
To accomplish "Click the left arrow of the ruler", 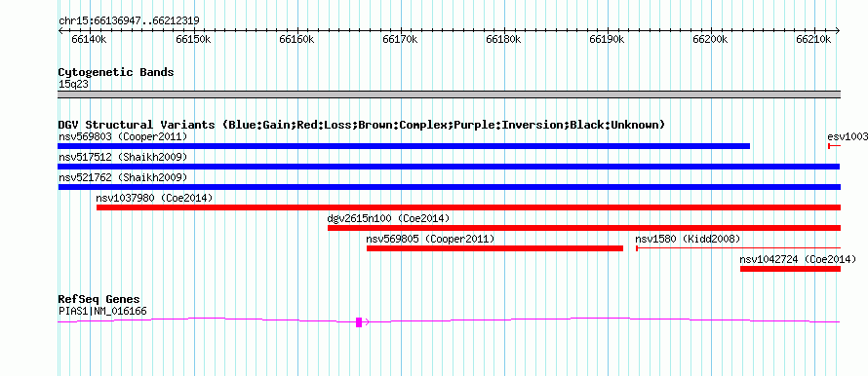I will tap(60, 30).
